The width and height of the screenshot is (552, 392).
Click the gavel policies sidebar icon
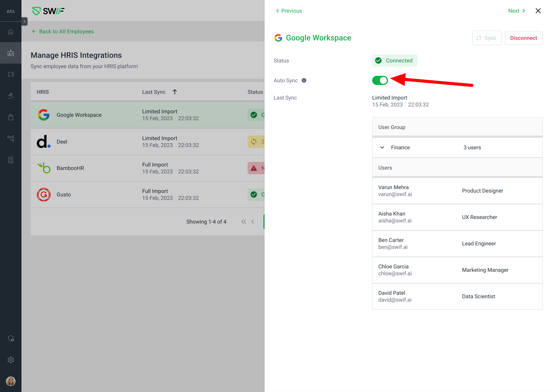pyautogui.click(x=11, y=96)
